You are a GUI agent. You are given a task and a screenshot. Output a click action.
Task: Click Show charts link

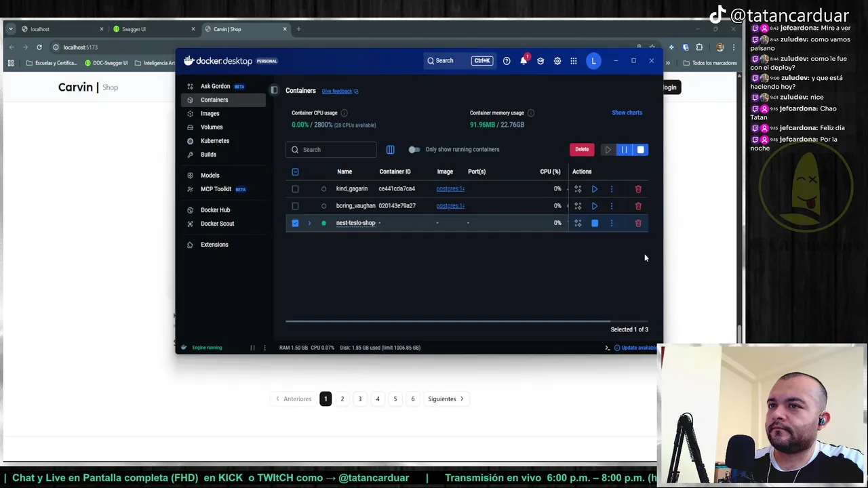pos(627,113)
